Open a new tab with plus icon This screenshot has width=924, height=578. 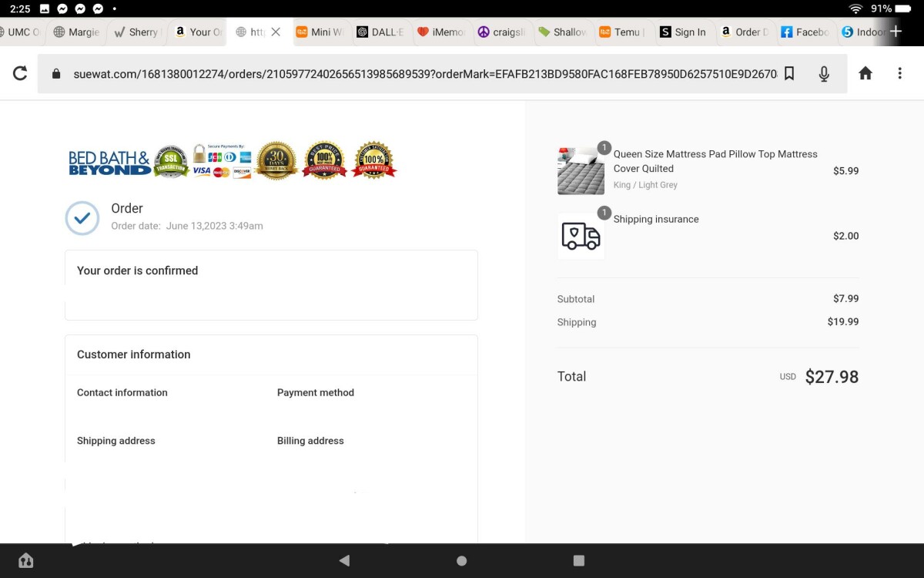[896, 32]
